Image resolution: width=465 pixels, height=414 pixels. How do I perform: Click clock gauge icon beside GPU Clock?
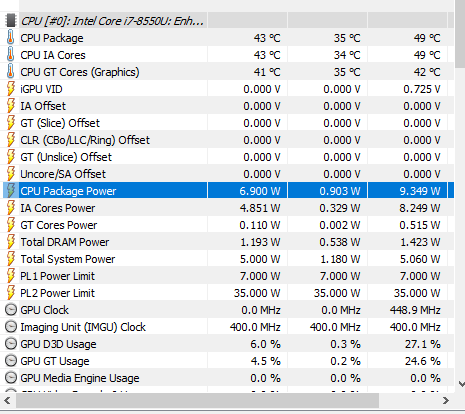[11, 310]
